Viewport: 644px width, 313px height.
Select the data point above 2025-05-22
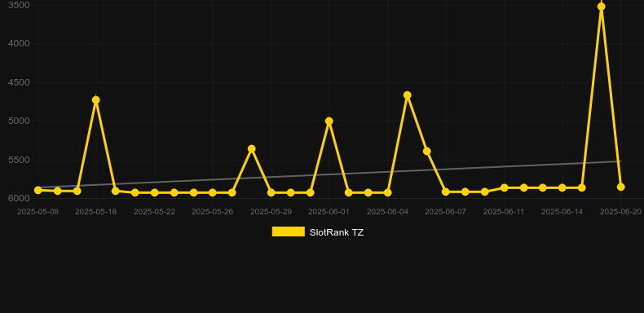pyautogui.click(x=154, y=192)
